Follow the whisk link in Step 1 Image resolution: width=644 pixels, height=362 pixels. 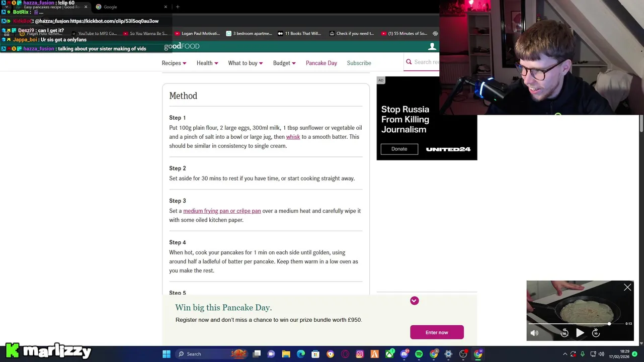coord(293,137)
